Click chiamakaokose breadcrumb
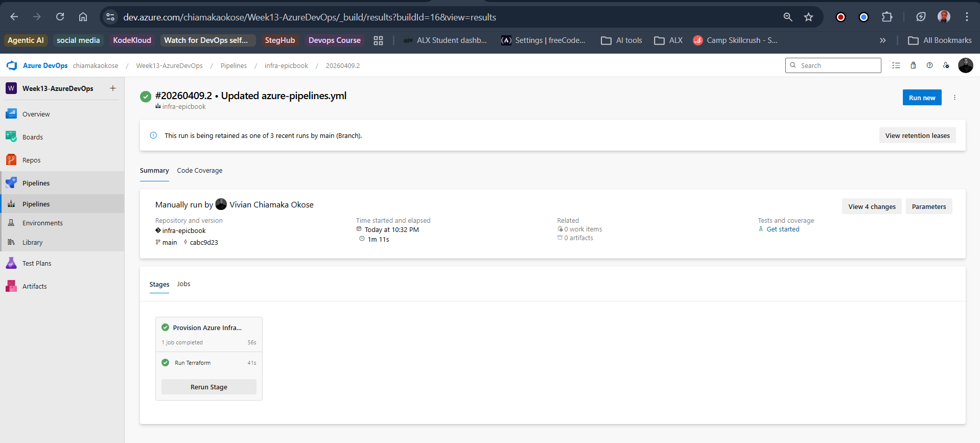This screenshot has height=443, width=980. pyautogui.click(x=96, y=65)
